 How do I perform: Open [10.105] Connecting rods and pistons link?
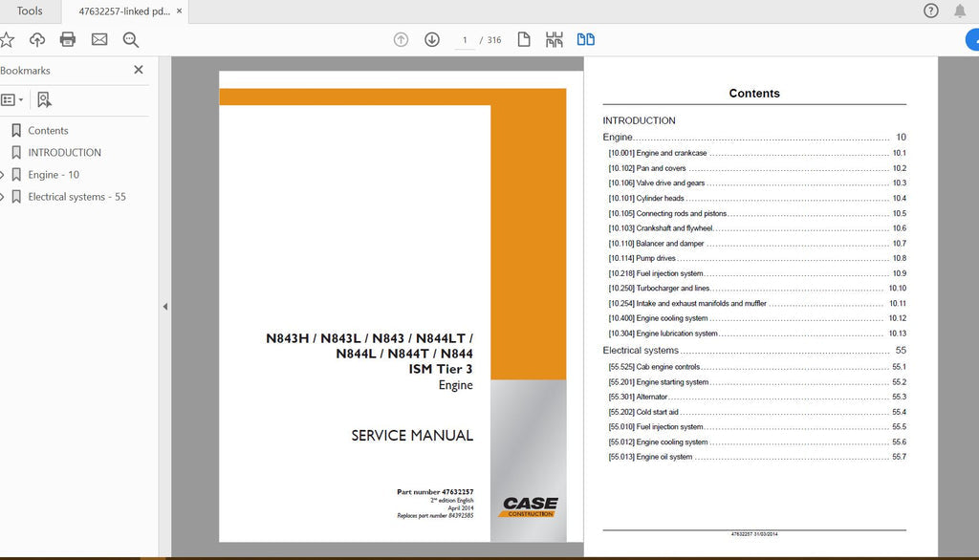(x=757, y=213)
